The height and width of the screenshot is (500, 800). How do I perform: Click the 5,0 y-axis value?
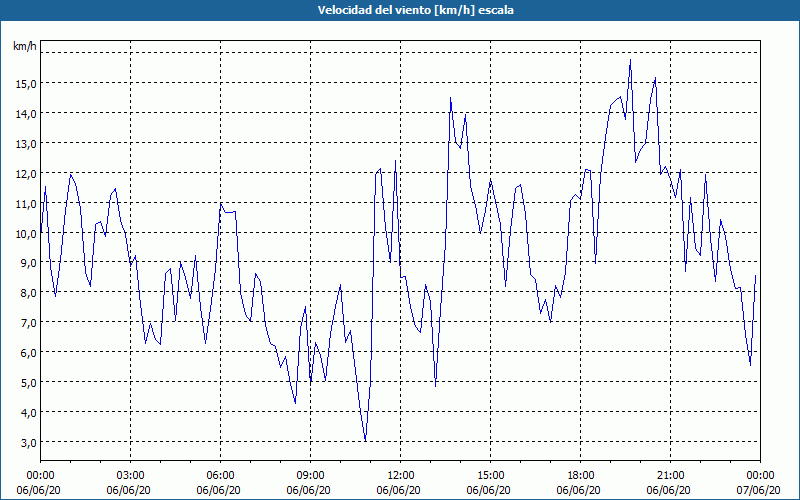point(29,382)
